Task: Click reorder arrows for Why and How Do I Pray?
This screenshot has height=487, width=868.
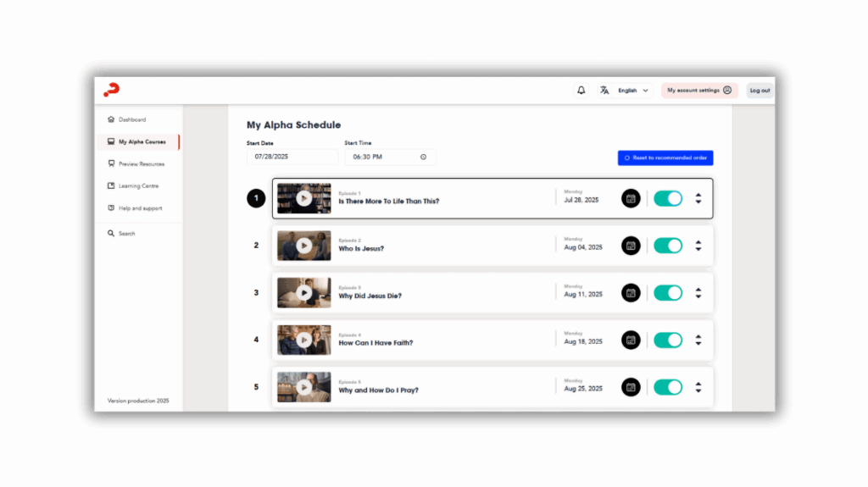Action: (x=698, y=387)
